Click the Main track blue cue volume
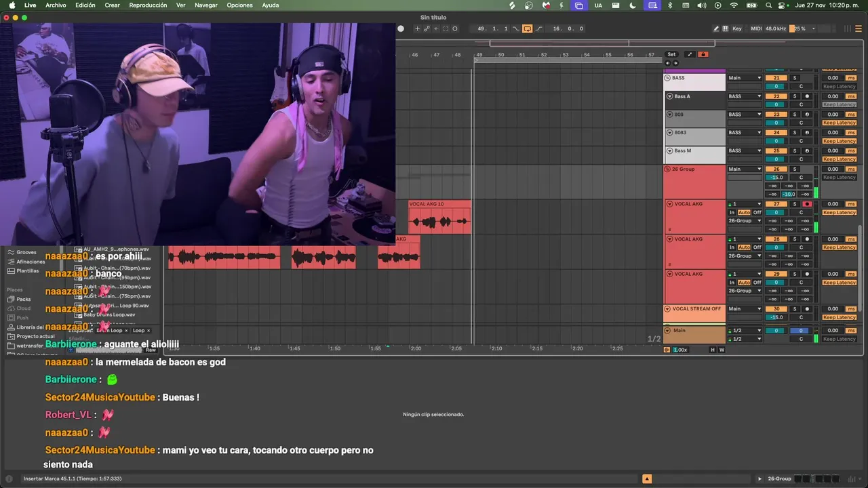The image size is (868, 488). pyautogui.click(x=801, y=331)
